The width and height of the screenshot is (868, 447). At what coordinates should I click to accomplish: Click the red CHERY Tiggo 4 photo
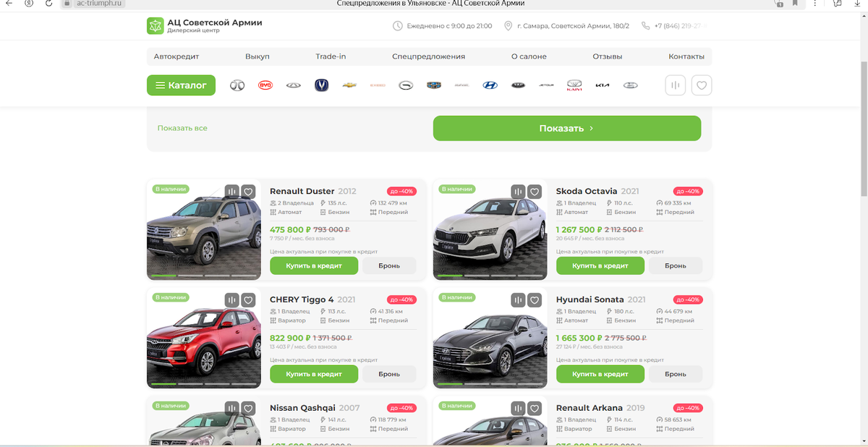(203, 338)
